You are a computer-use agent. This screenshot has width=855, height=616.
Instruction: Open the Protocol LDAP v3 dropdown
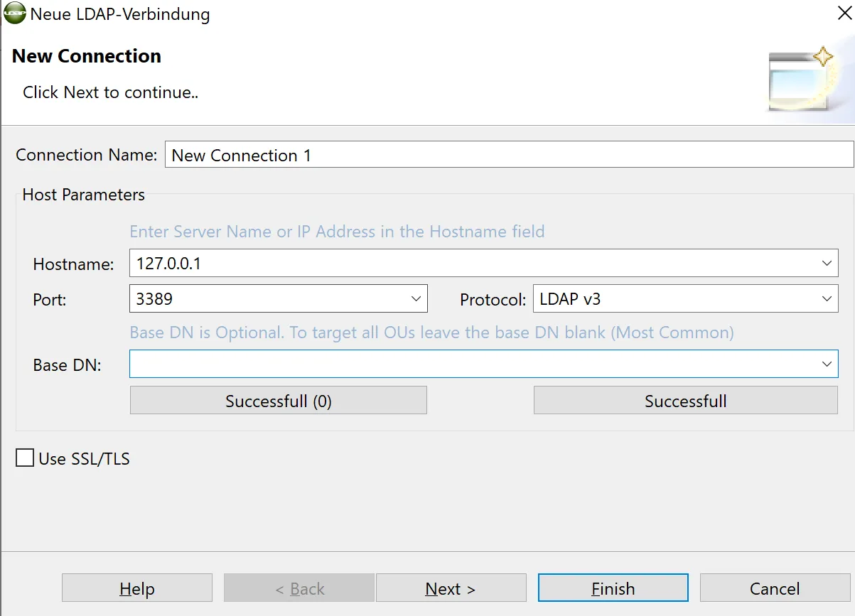[827, 298]
